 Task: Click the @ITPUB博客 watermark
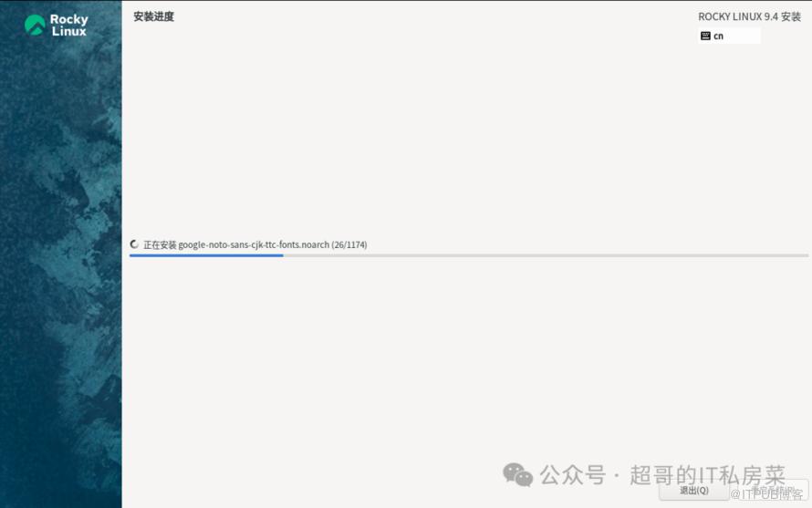tap(766, 494)
